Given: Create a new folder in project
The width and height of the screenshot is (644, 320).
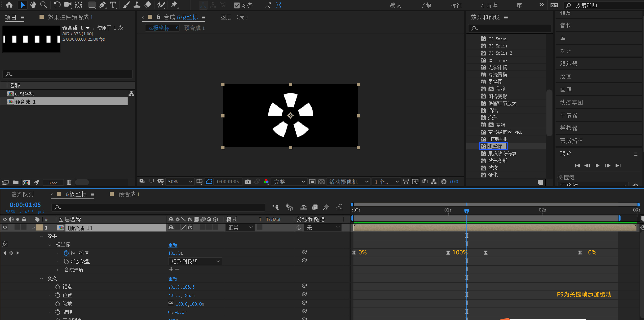Looking at the screenshot, I should click(x=16, y=182).
